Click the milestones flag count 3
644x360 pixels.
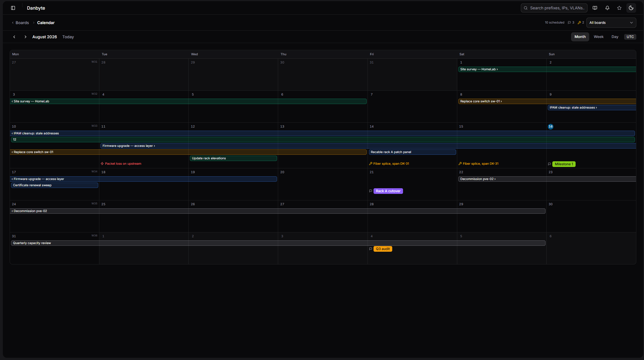click(x=571, y=23)
